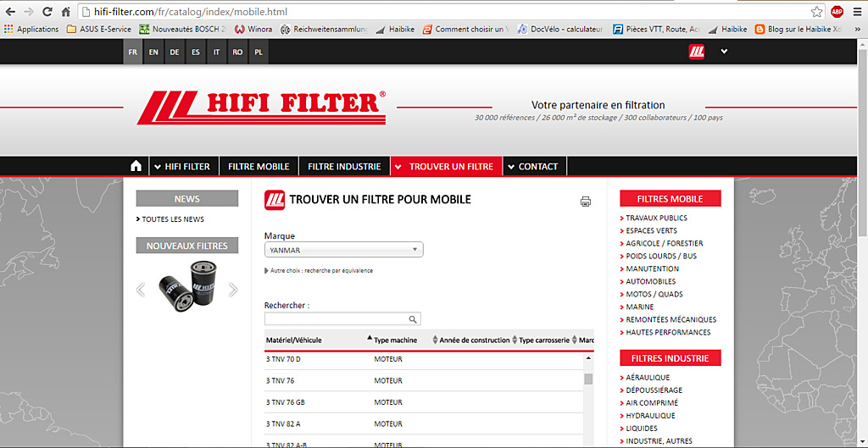Image resolution: width=868 pixels, height=448 pixels.
Task: Open the DocVélo calculateur bookmark
Action: (x=560, y=30)
